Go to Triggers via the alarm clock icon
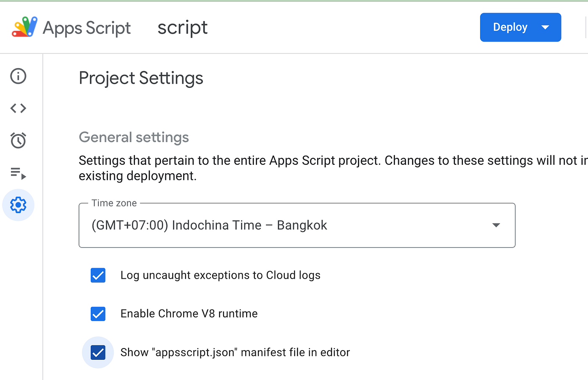 18,140
